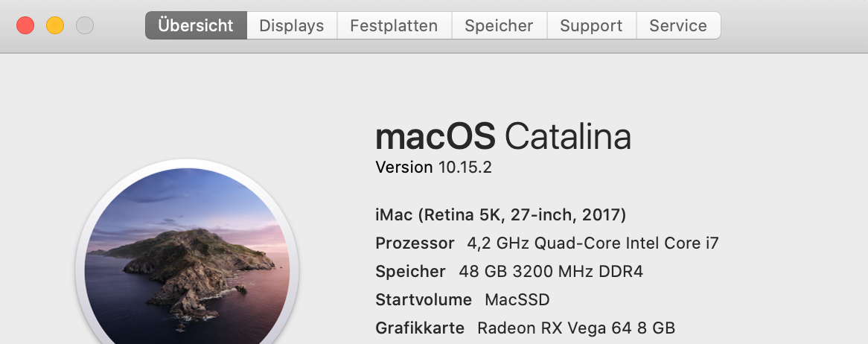Click the gray disabled zoom button

pyautogui.click(x=85, y=25)
